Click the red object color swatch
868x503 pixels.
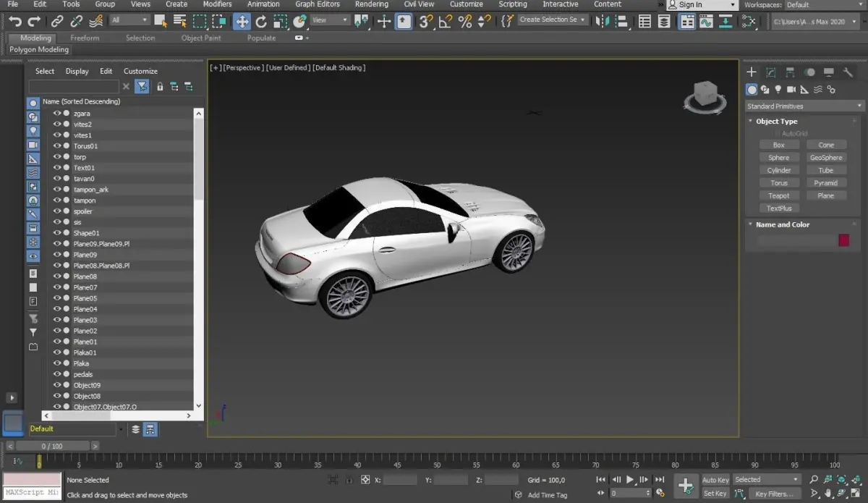coord(843,240)
